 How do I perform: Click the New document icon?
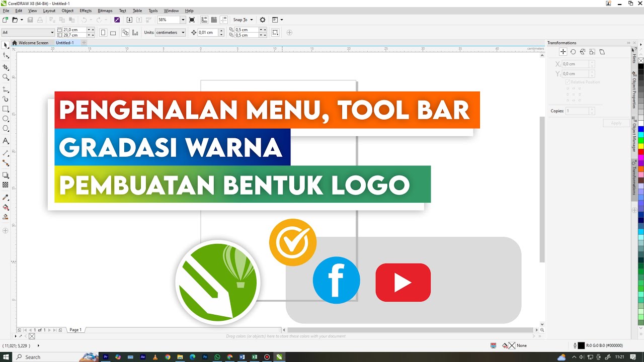click(5, 20)
